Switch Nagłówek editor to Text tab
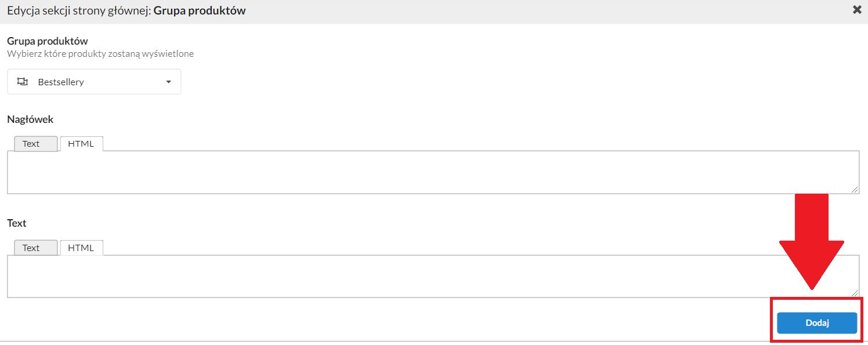 pyautogui.click(x=36, y=143)
